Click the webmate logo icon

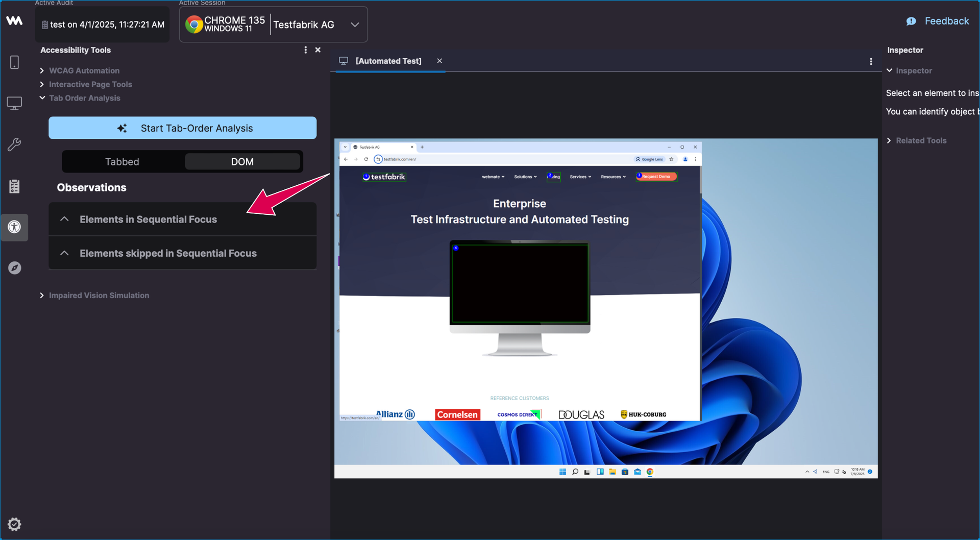click(x=14, y=20)
